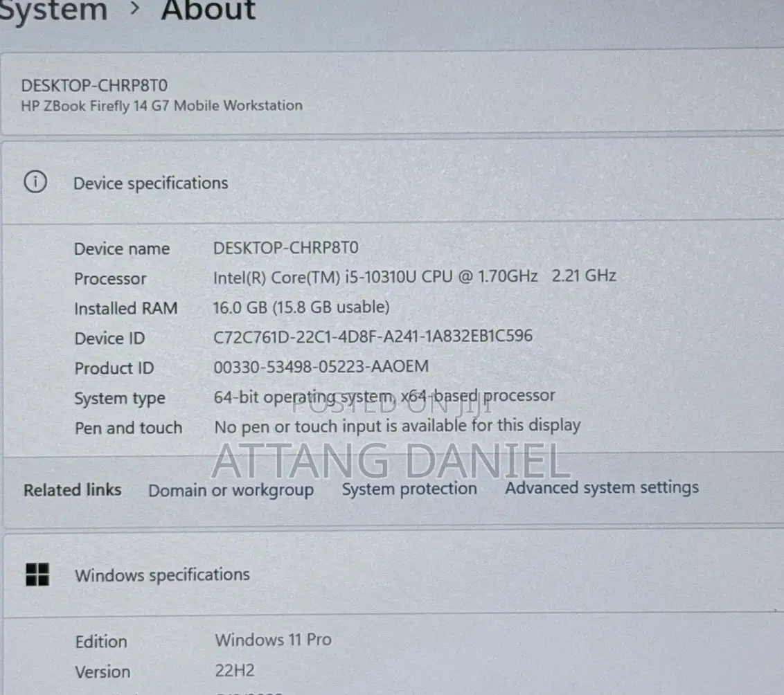
Task: Click the Related links label
Action: (73, 490)
